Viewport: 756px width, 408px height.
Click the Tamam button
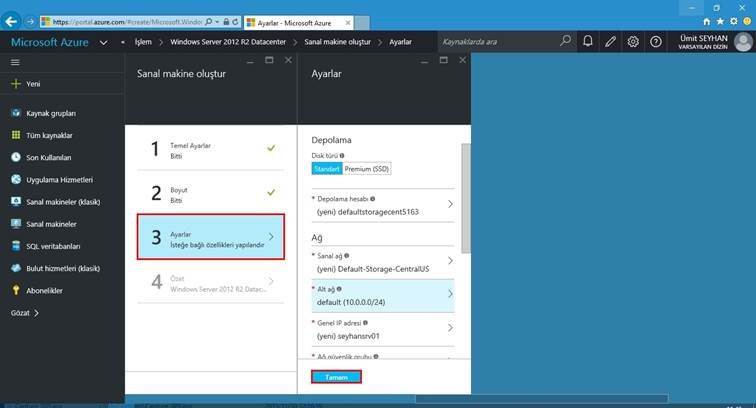(x=336, y=377)
